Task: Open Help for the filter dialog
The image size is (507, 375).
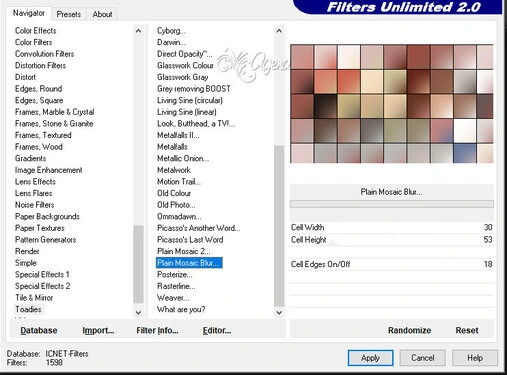Action: click(x=475, y=358)
